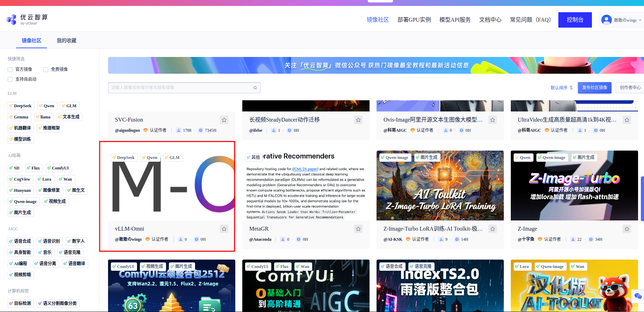Viewport: 644px width, 312px height.
Task: Open the chat support floating icon
Action: click(638, 296)
